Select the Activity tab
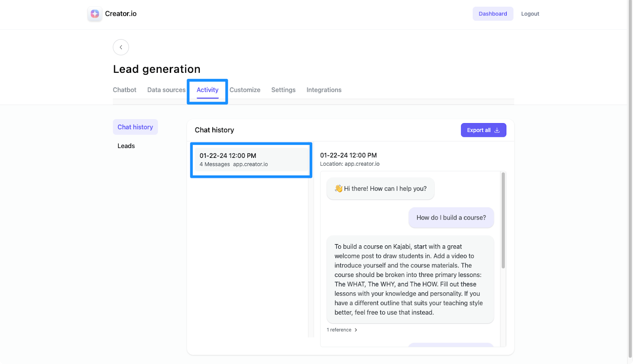The width and height of the screenshot is (633, 364). coord(207,90)
